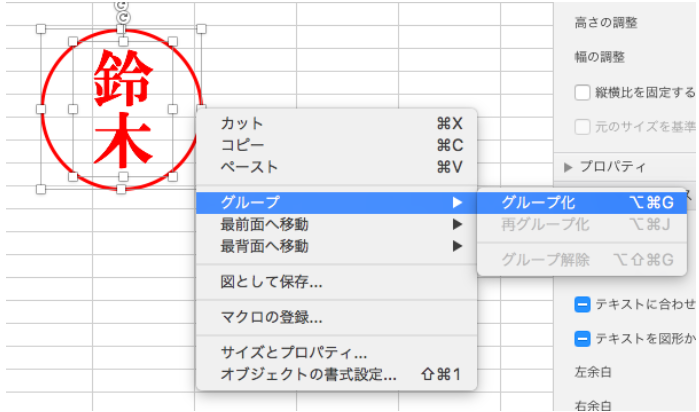This screenshot has width=699, height=412.
Task: Expand the 最前面へ移動 submenu
Action: pos(457,224)
